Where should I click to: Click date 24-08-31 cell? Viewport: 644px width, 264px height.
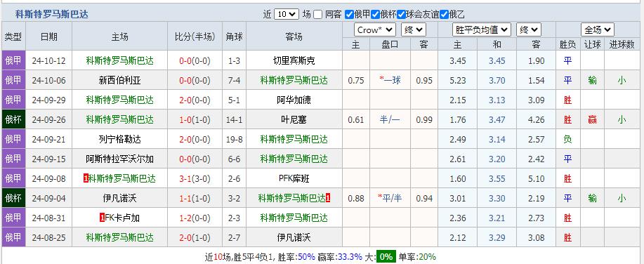(49, 218)
